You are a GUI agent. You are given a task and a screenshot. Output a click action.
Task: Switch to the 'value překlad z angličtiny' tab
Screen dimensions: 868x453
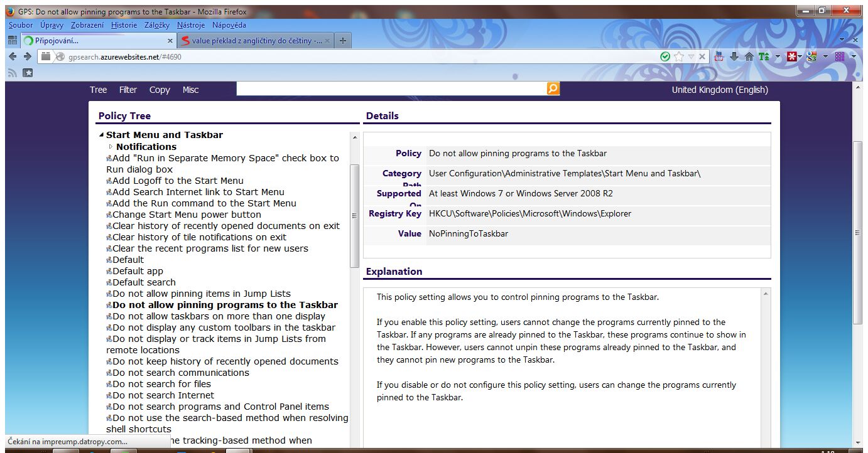(x=256, y=41)
